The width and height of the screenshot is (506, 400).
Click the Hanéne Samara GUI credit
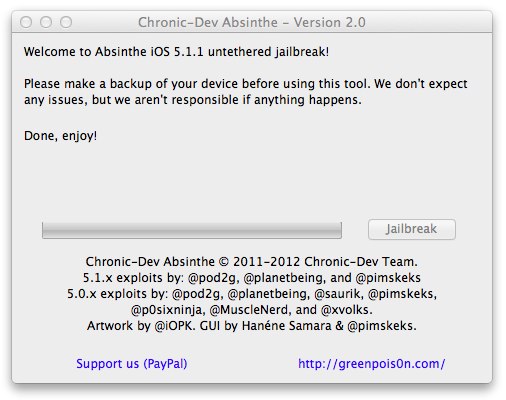tap(286, 326)
